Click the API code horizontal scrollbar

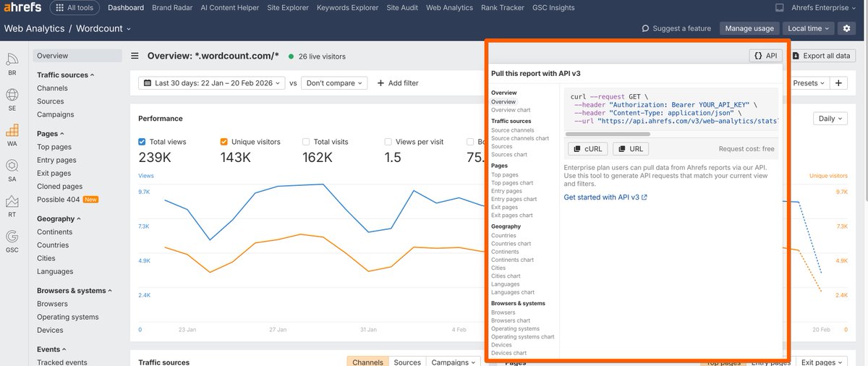click(x=607, y=135)
